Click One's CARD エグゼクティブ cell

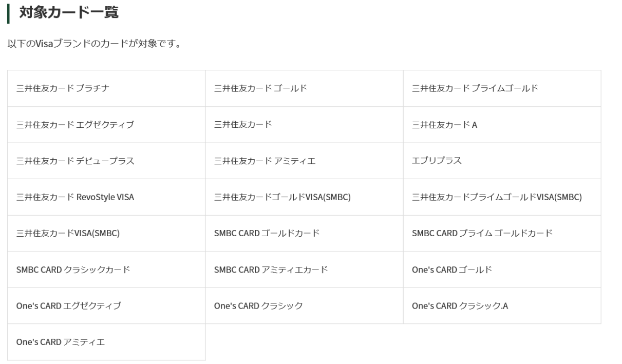click(107, 305)
